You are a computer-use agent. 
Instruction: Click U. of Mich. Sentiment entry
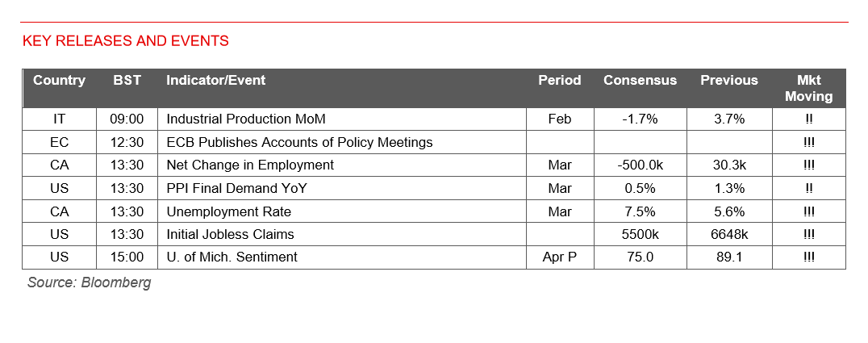tap(232, 257)
